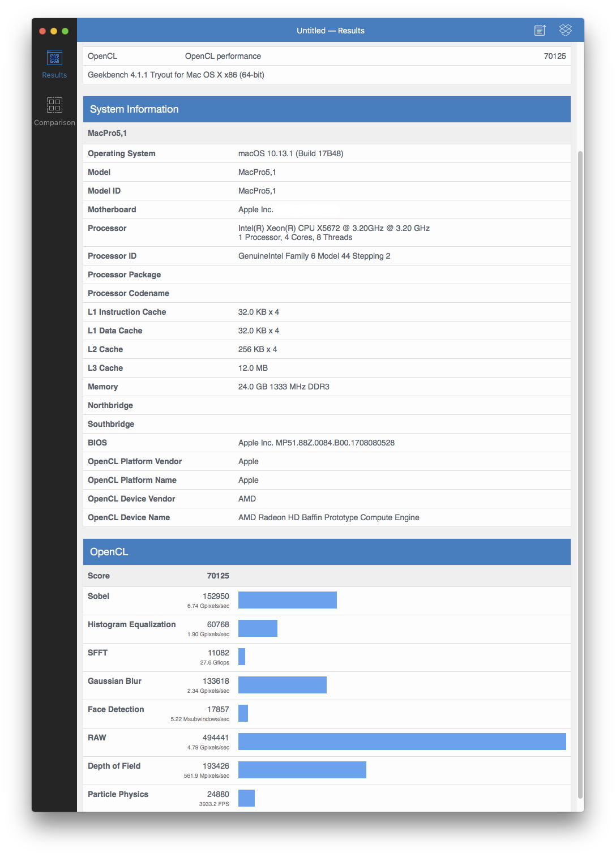
Task: Click the Particle Physics score 24880
Action: (x=218, y=794)
